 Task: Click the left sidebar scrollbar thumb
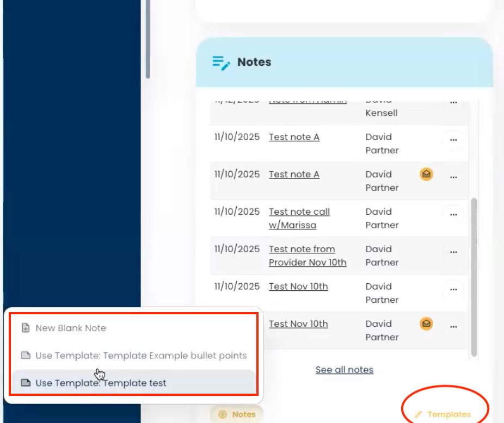point(147,38)
